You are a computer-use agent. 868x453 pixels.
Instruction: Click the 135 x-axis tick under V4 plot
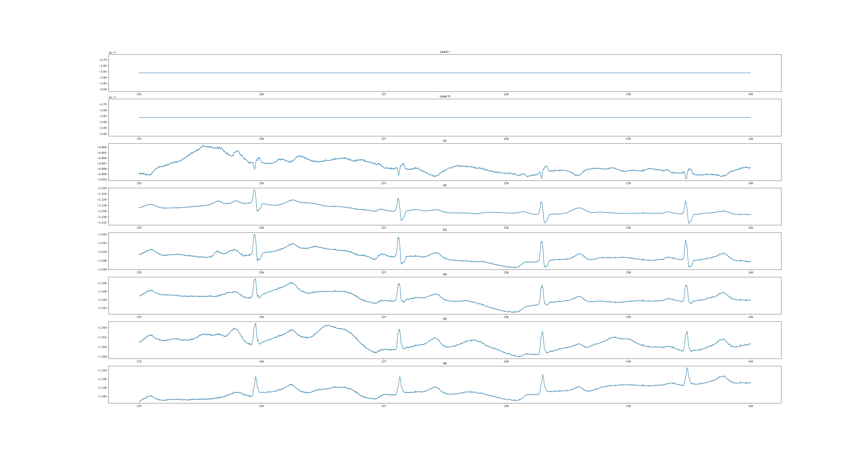(139, 317)
